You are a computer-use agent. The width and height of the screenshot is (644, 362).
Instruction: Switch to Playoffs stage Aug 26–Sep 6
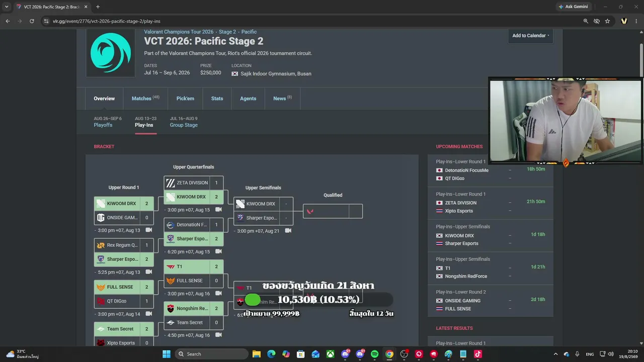point(108,122)
